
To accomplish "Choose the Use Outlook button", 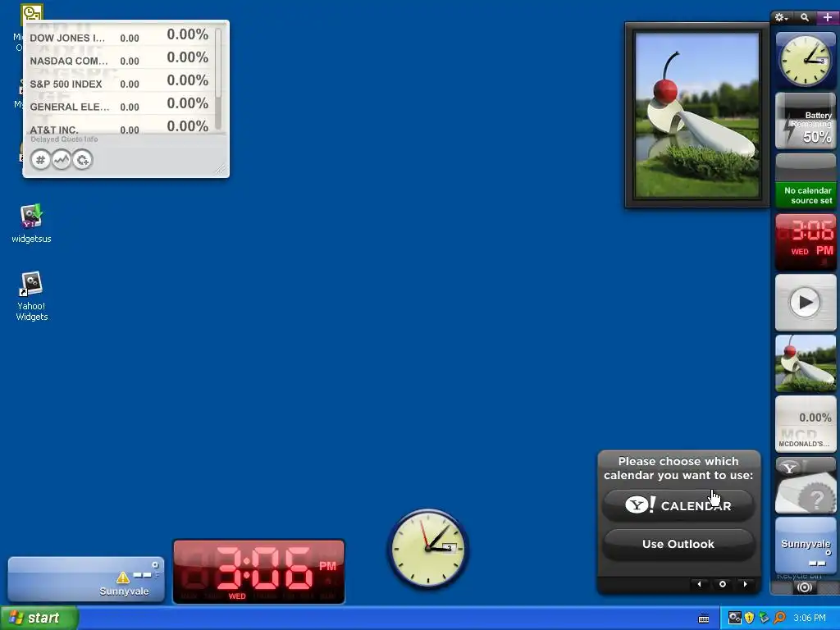I will [x=678, y=544].
